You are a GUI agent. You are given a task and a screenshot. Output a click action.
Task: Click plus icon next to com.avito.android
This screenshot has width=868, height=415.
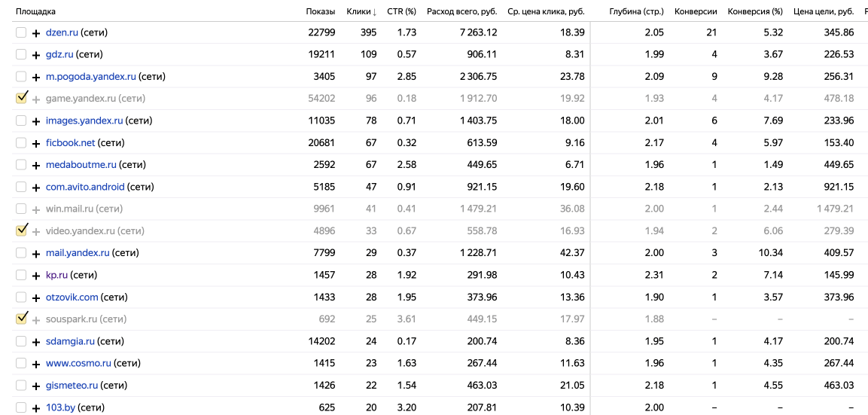36,188
